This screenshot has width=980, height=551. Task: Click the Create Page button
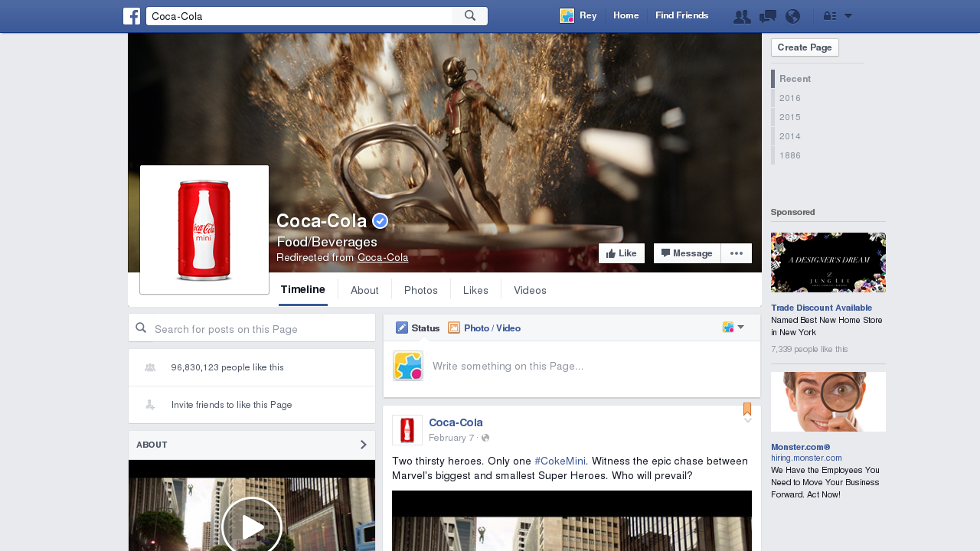click(805, 47)
